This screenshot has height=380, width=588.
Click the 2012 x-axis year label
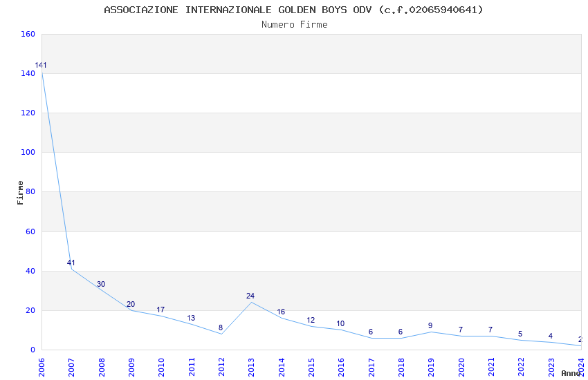[x=221, y=367]
